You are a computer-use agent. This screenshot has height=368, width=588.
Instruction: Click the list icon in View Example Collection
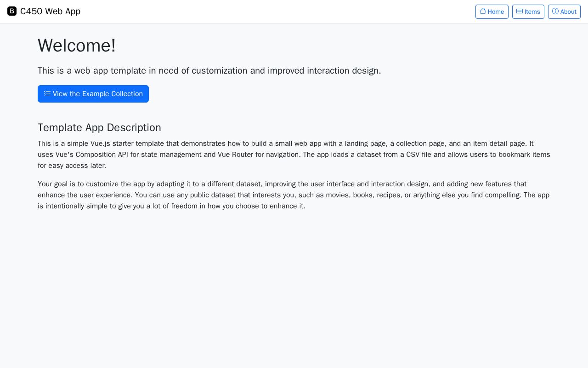(47, 93)
